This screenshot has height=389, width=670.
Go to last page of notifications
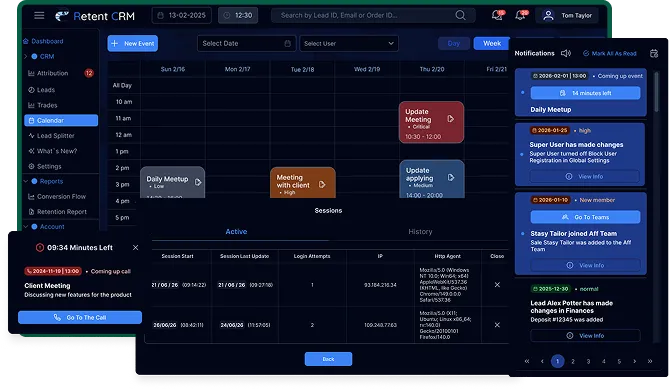pos(650,361)
